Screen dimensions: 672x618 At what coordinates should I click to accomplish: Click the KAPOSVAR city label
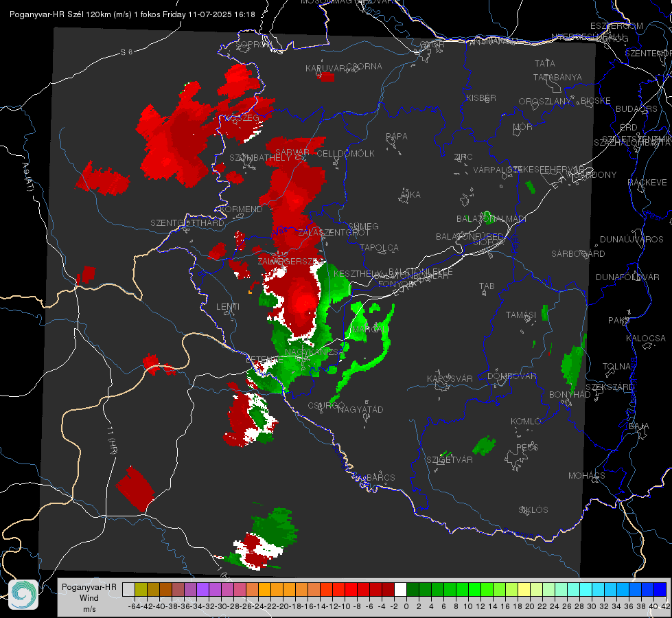tap(450, 378)
